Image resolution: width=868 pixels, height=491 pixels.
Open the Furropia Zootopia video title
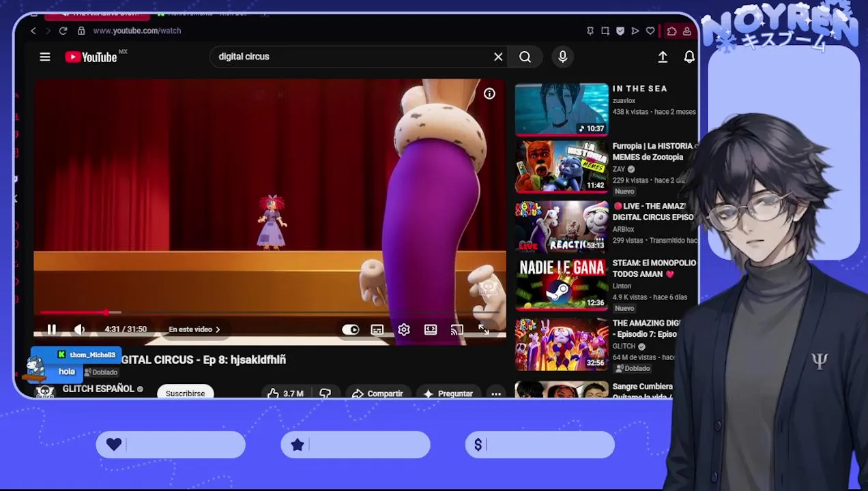[653, 151]
